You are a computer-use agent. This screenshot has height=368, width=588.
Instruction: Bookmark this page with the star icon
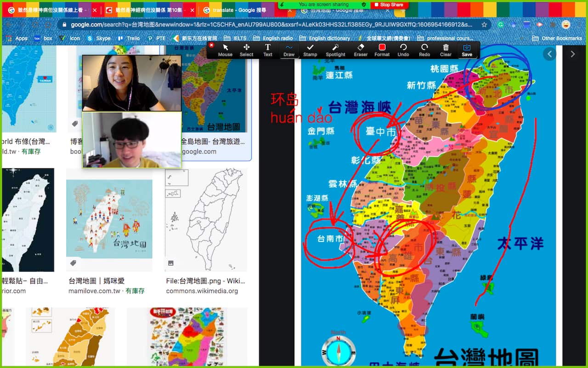pyautogui.click(x=484, y=24)
